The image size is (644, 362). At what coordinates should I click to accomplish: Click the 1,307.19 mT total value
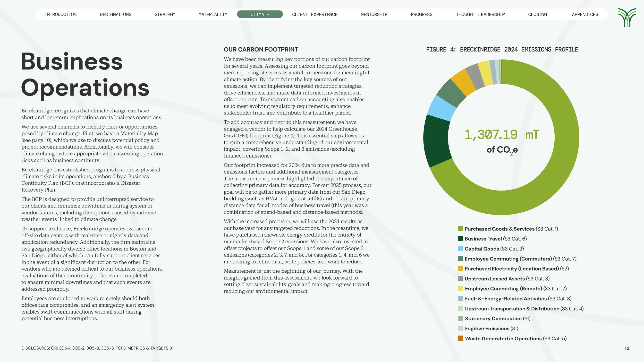(x=502, y=134)
